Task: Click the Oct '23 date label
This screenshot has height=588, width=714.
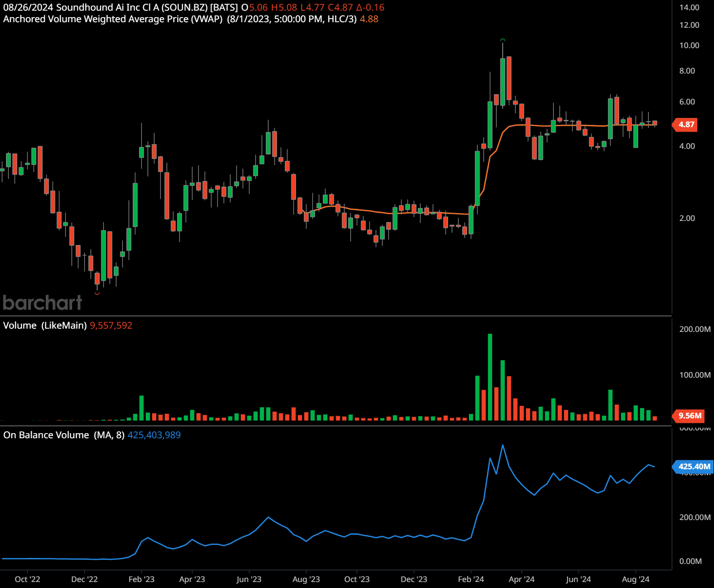Action: [x=357, y=579]
